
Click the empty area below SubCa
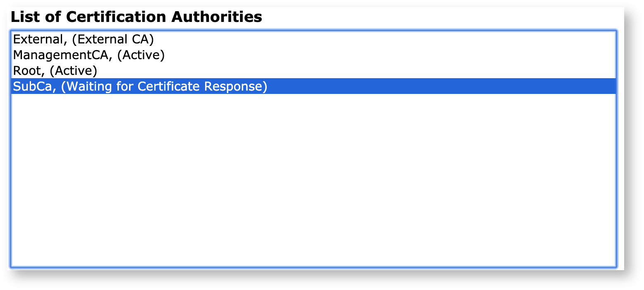tap(313, 178)
